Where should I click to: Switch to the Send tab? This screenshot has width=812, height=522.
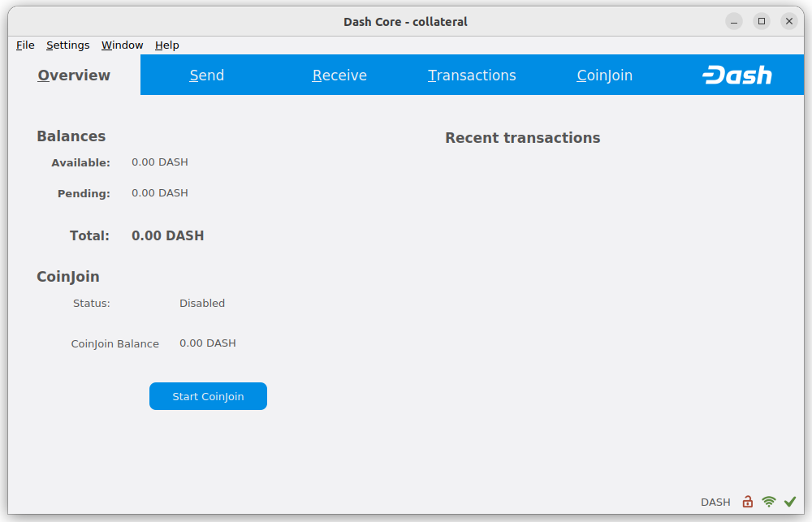tap(206, 75)
